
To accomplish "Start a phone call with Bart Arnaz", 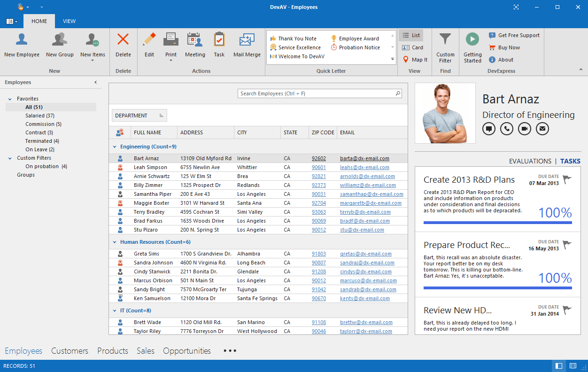I will click(506, 128).
